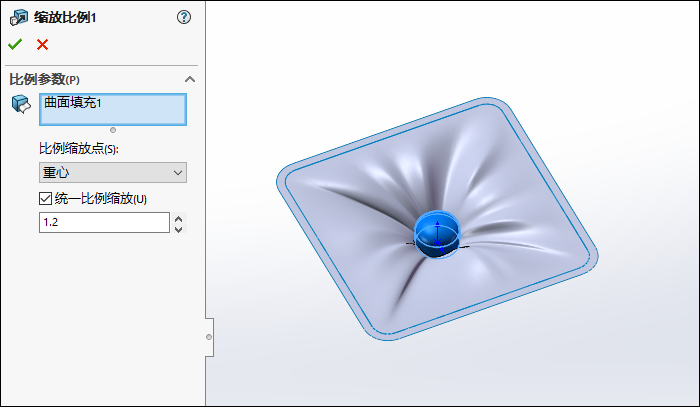
Task: Cancel scale with the red X
Action: tap(42, 44)
